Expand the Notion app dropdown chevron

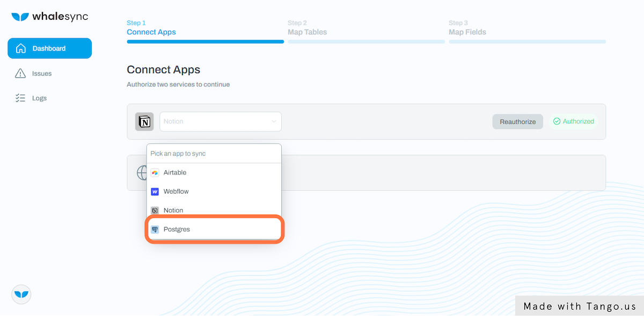pyautogui.click(x=274, y=122)
